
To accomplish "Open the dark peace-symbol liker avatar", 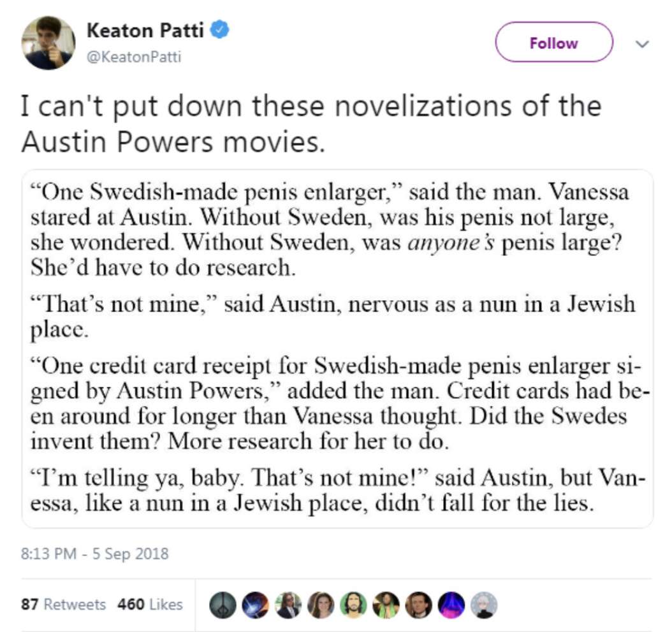I will pos(223,603).
